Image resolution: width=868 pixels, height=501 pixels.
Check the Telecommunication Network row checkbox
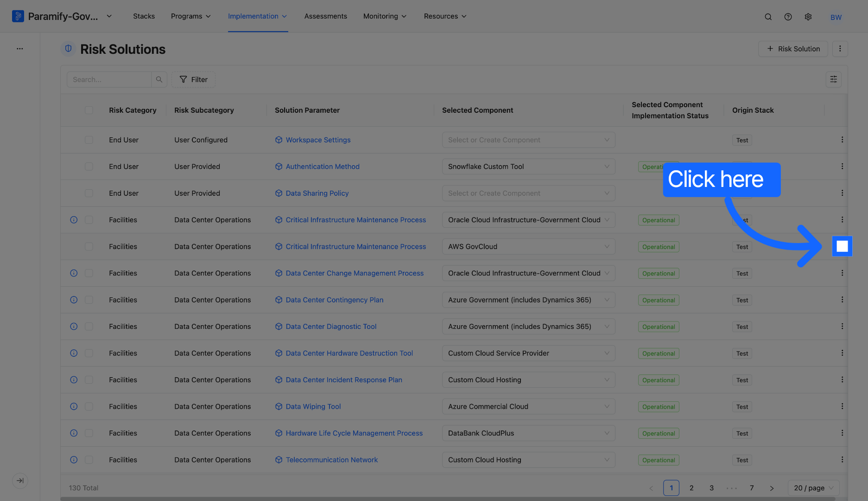click(x=89, y=460)
